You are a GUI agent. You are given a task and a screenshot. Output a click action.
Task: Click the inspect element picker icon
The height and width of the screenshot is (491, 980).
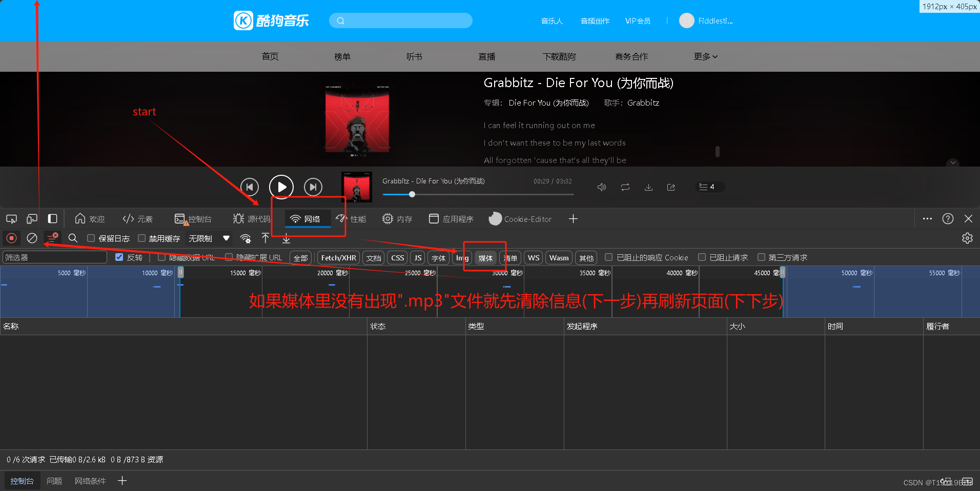point(11,219)
